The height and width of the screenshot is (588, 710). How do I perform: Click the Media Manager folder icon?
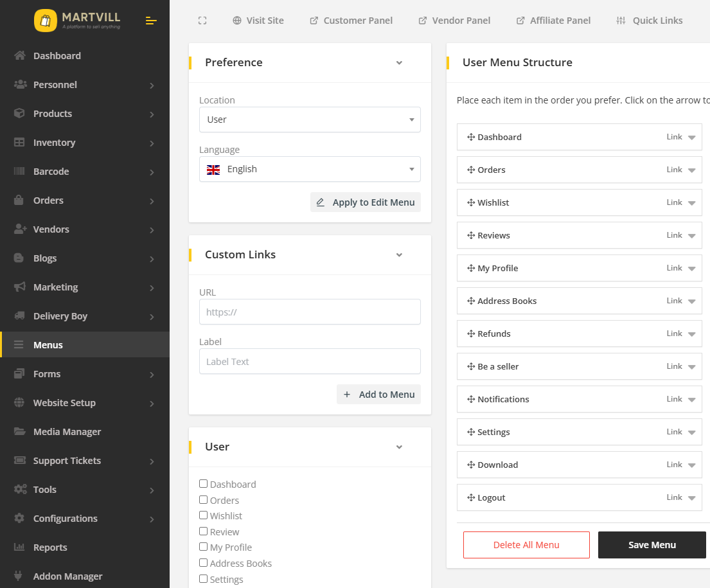(x=20, y=432)
